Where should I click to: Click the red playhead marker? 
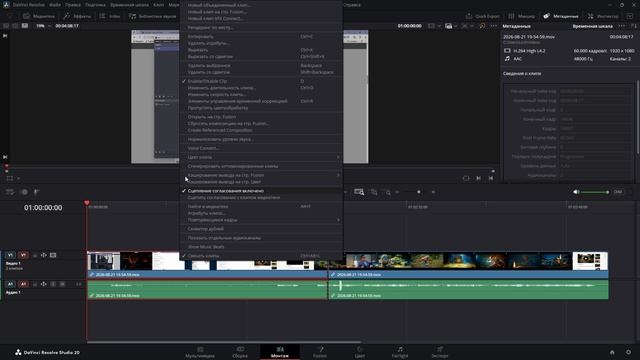pos(87,203)
